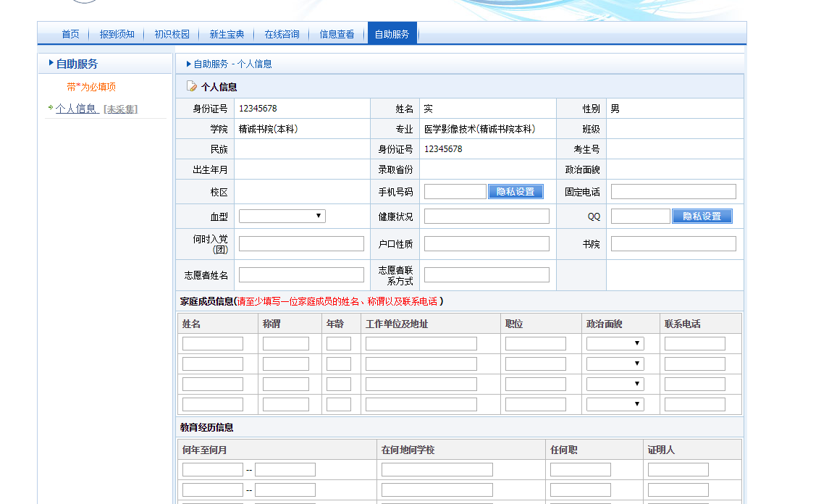829x504 pixels.
Task: Open 政治面貌 dropdown in fourth family row
Action: tap(615, 405)
